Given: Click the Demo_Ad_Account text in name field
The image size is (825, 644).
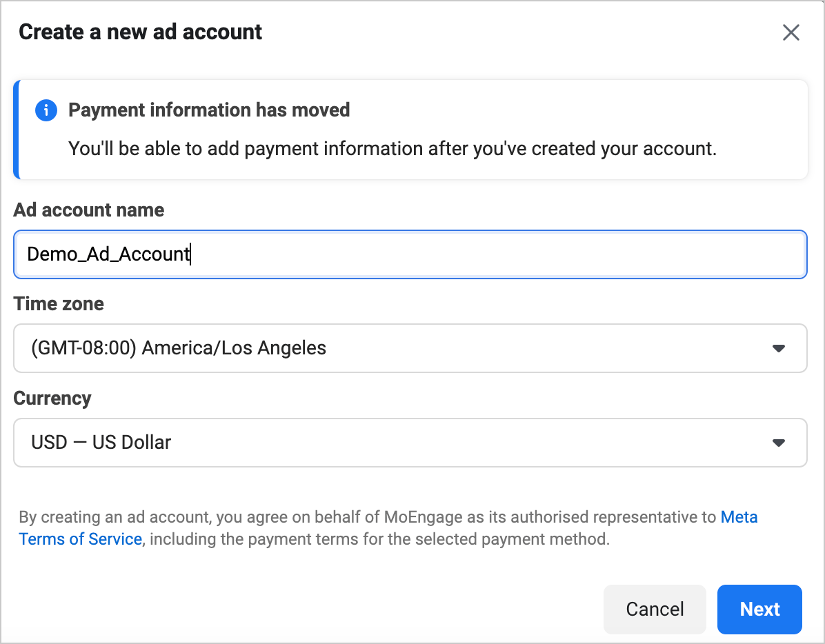Looking at the screenshot, I should pyautogui.click(x=108, y=254).
